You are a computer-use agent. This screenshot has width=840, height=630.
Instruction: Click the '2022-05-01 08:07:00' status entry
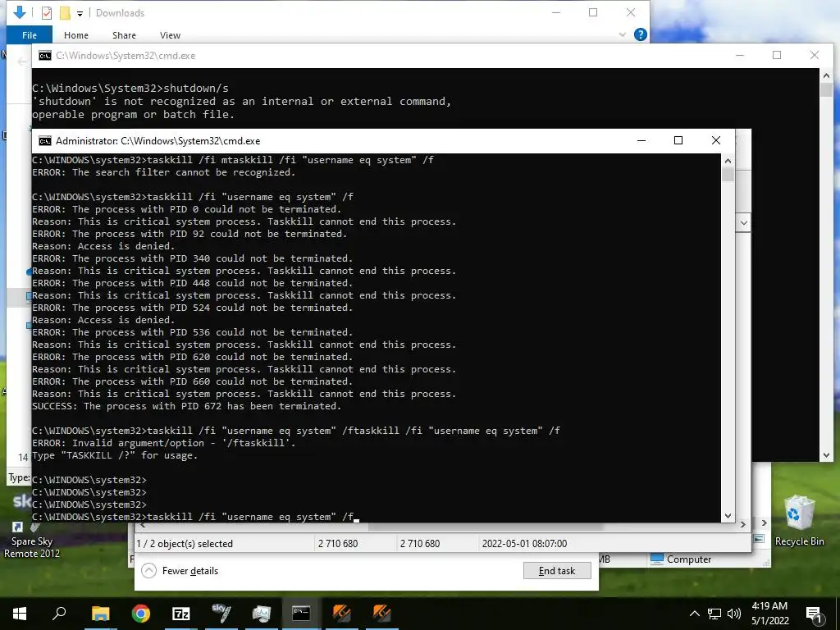coord(524,543)
